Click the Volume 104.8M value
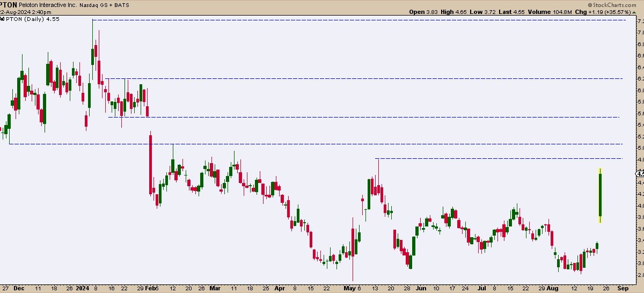 point(551,12)
